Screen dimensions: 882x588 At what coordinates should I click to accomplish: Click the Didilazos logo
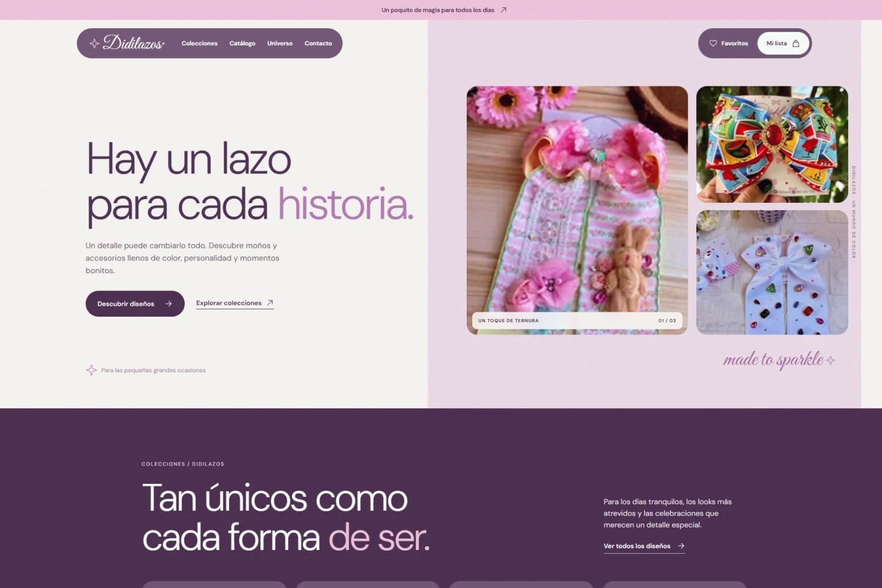tap(127, 43)
